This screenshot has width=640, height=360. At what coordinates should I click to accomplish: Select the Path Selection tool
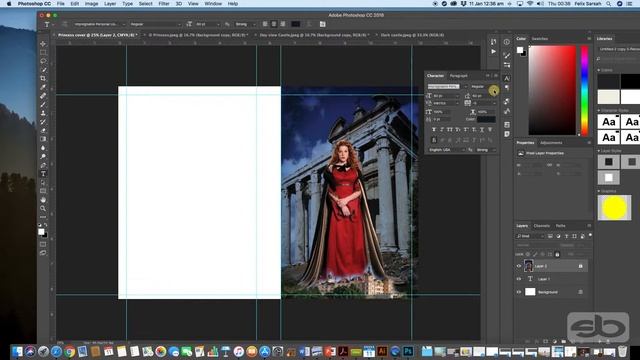click(43, 182)
